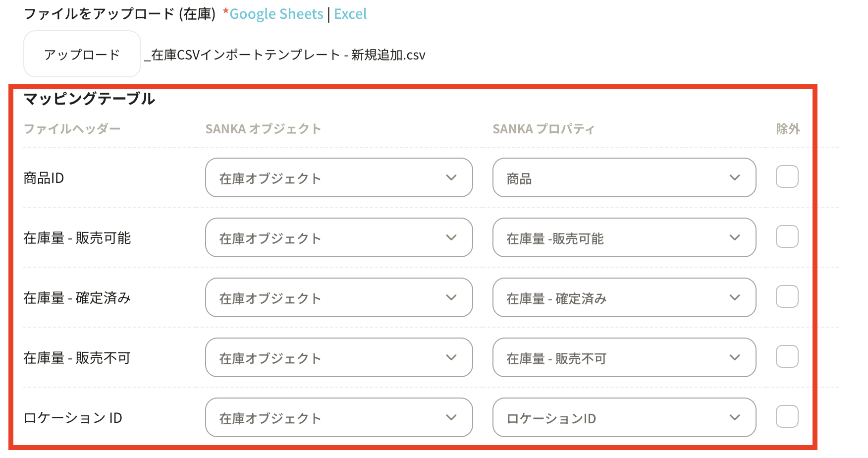Enable exclude checkbox for 在庫量 - 確定済み row
Image resolution: width=868 pixels, height=458 pixels.
pos(787,297)
